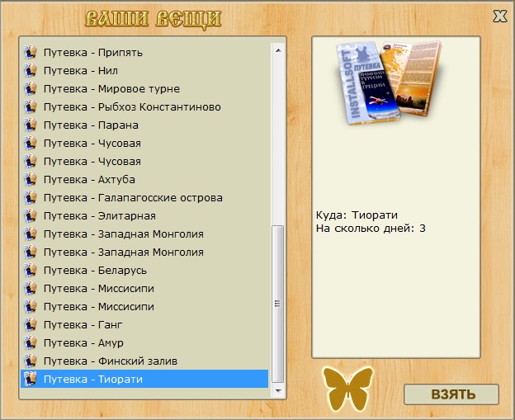Click the voucher icon beside Рыбхоз Константиново
The width and height of the screenshot is (515, 420).
click(31, 106)
